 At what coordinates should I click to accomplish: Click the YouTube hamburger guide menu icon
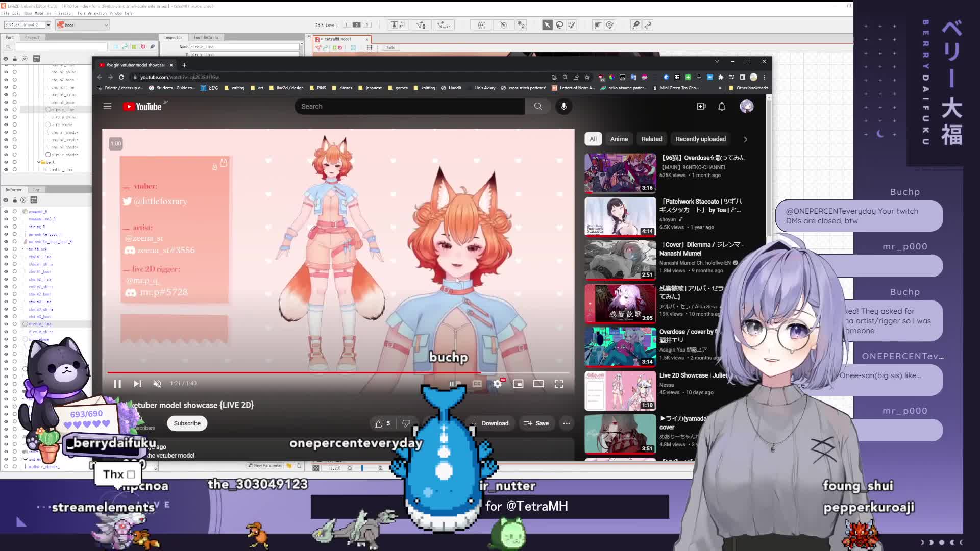tap(107, 106)
